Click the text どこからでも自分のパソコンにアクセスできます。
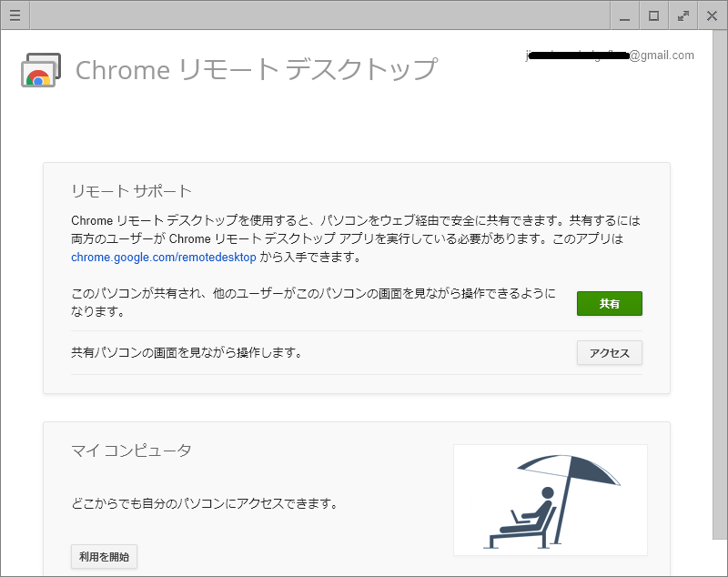The width and height of the screenshot is (728, 577). (206, 503)
